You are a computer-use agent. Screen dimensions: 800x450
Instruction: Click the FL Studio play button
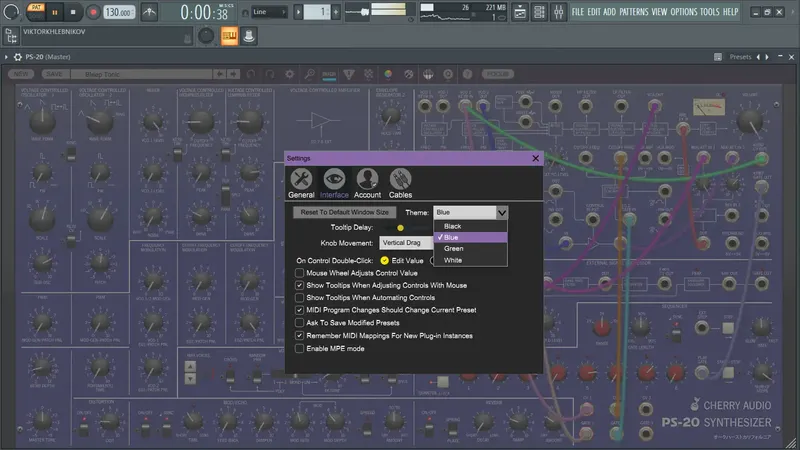tap(53, 12)
